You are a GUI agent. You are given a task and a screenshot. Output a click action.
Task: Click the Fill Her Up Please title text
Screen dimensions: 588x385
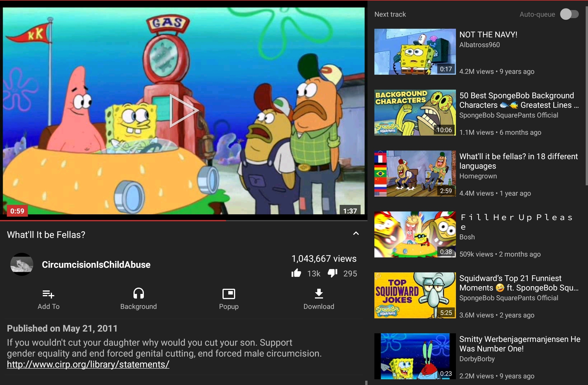(517, 222)
